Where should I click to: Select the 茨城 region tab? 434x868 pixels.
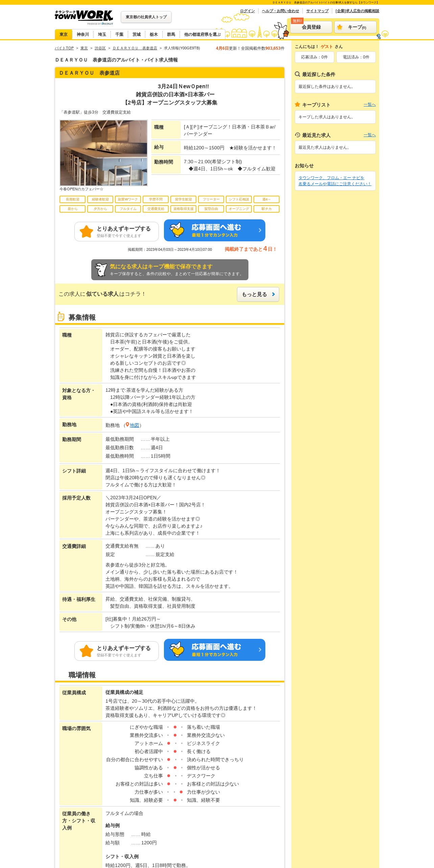point(137,34)
